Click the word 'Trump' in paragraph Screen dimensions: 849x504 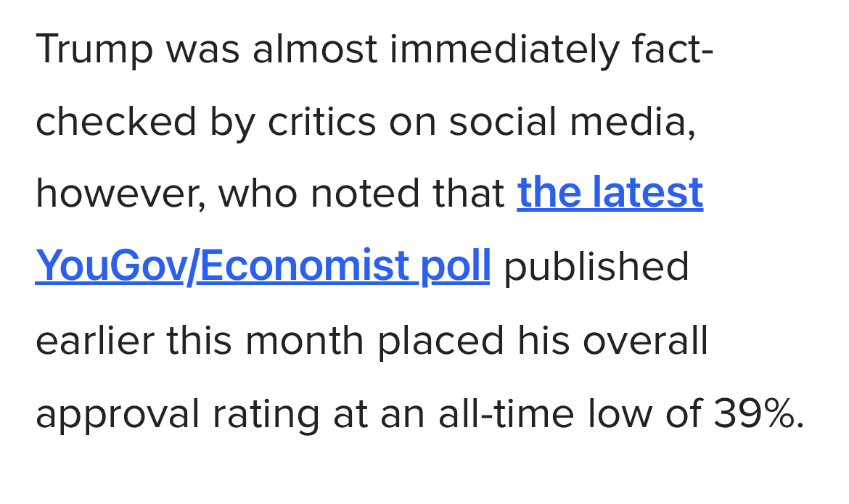(94, 49)
